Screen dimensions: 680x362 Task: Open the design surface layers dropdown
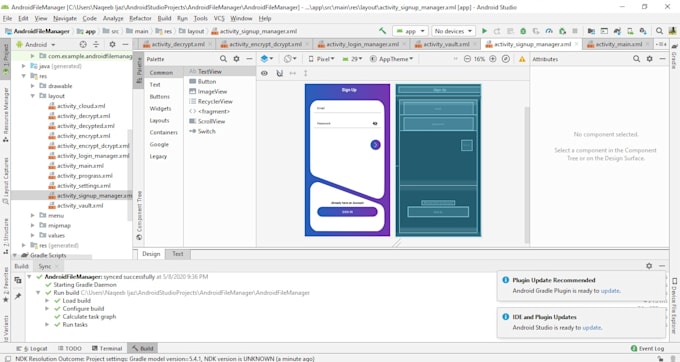[x=267, y=59]
